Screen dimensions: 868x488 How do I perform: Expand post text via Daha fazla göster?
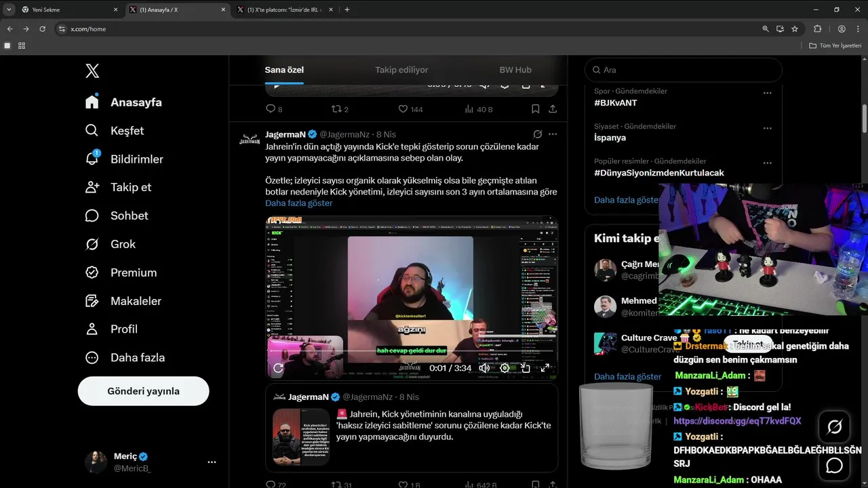(298, 203)
